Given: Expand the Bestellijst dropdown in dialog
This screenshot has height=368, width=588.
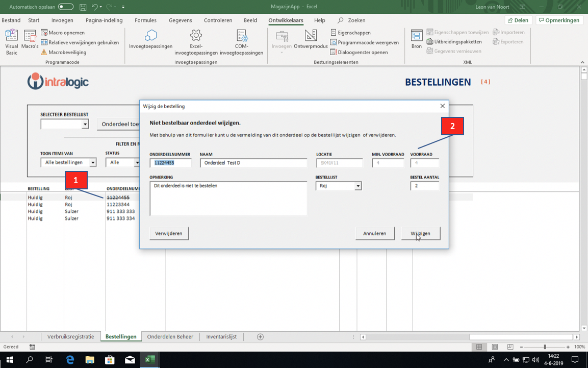Looking at the screenshot, I should pos(358,186).
